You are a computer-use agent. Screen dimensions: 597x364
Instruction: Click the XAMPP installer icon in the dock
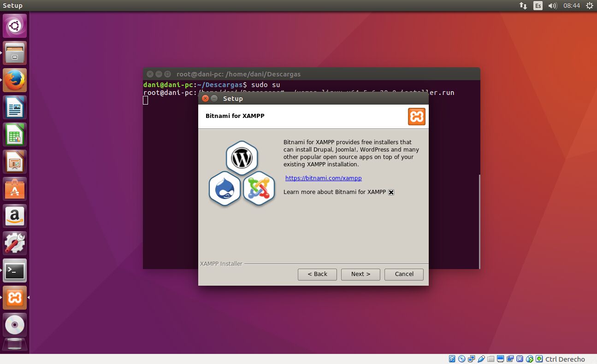[15, 298]
